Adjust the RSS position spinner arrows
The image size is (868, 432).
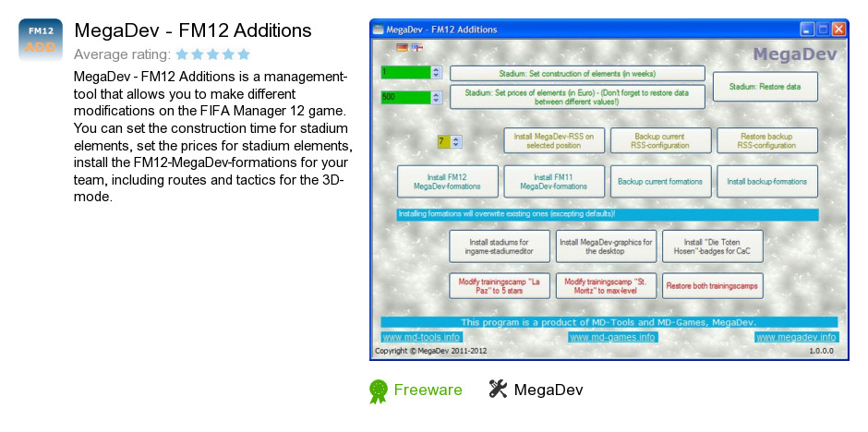click(455, 141)
